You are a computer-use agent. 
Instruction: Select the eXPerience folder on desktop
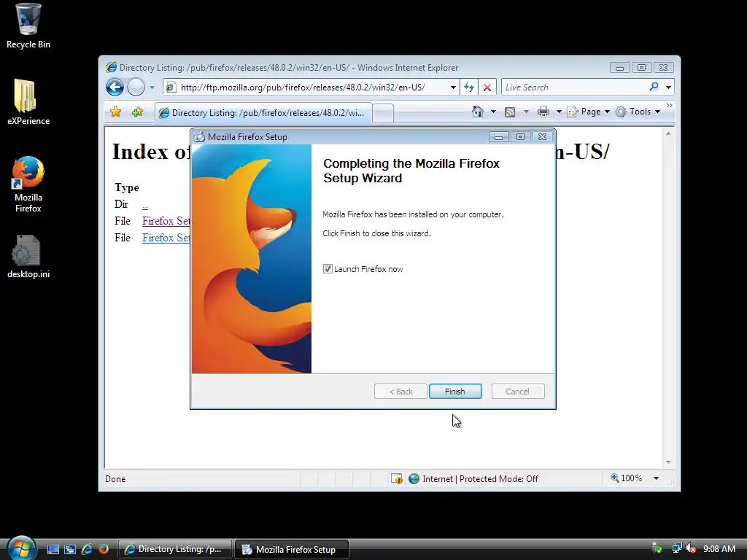[28, 102]
